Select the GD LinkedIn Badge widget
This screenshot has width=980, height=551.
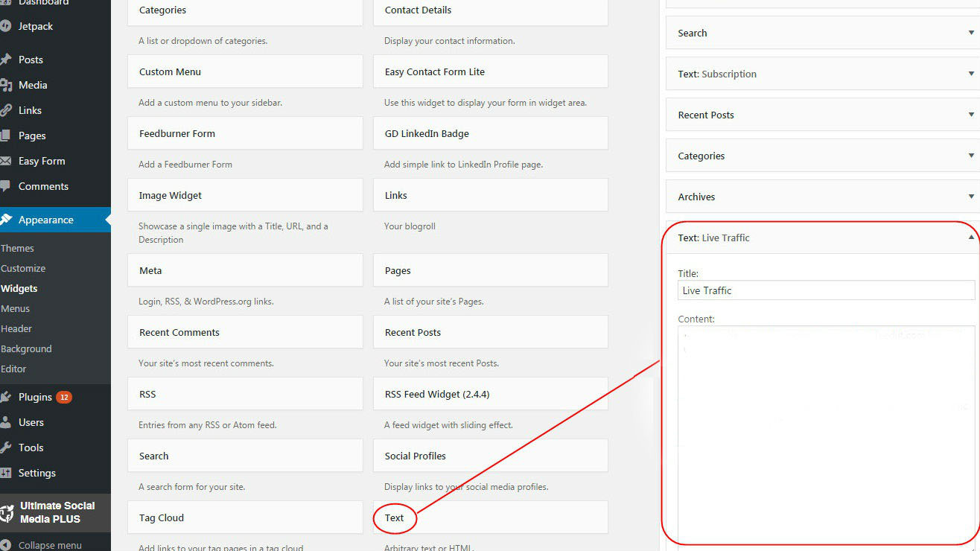click(491, 133)
